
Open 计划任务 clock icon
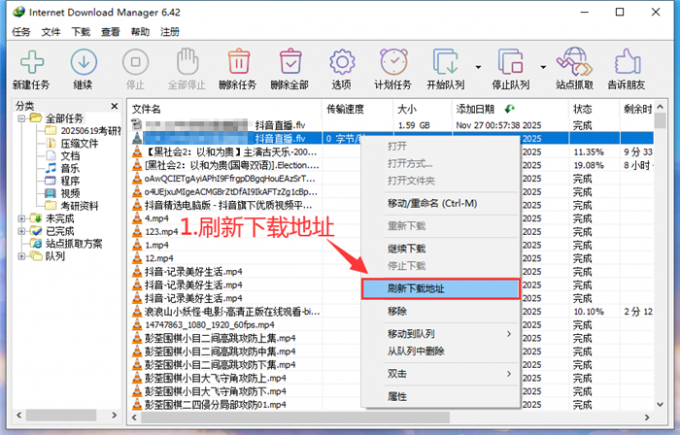(x=394, y=62)
